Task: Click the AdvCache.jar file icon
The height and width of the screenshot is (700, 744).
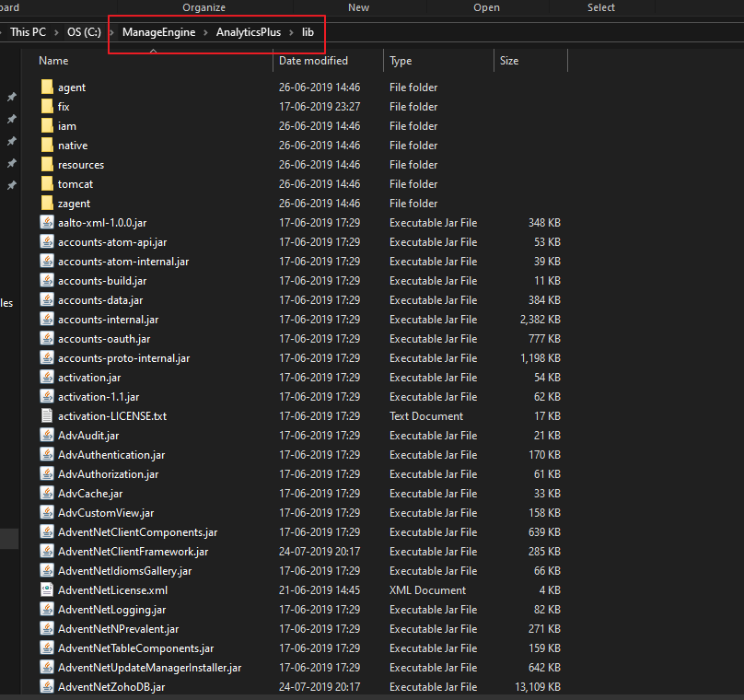Action: [x=47, y=494]
